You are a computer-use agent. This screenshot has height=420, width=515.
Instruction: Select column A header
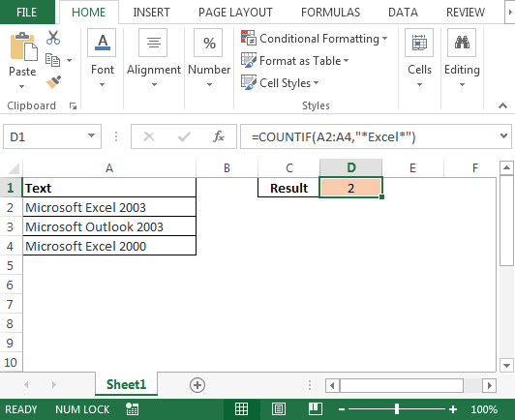(109, 168)
